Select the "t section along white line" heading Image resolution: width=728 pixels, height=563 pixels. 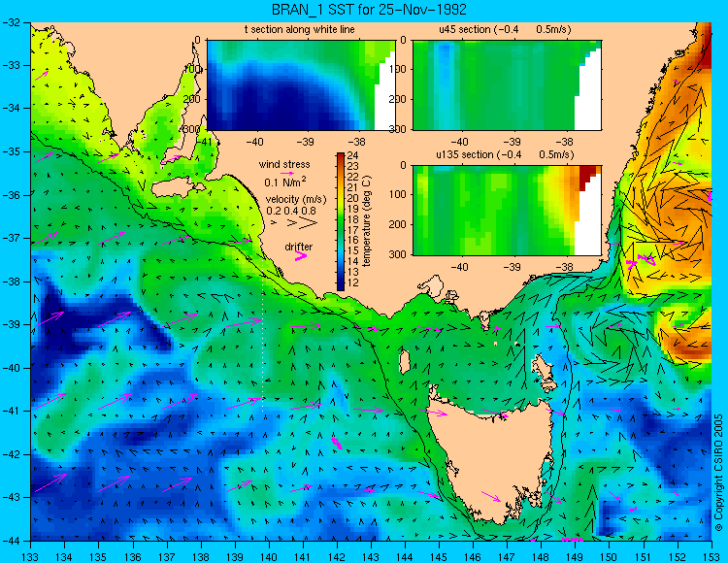(300, 29)
